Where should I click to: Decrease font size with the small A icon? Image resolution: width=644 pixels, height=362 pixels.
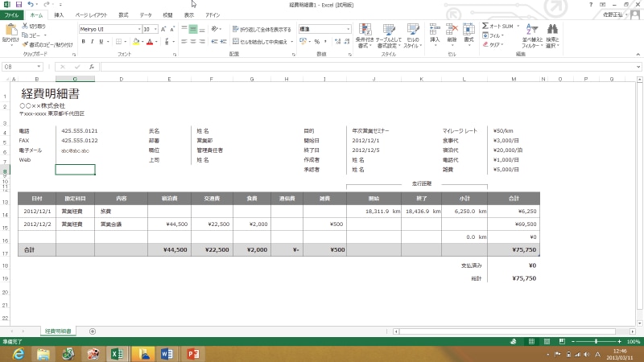pyautogui.click(x=172, y=29)
